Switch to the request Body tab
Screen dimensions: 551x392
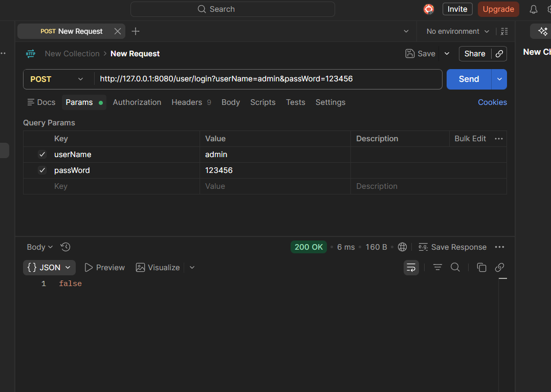coord(231,102)
